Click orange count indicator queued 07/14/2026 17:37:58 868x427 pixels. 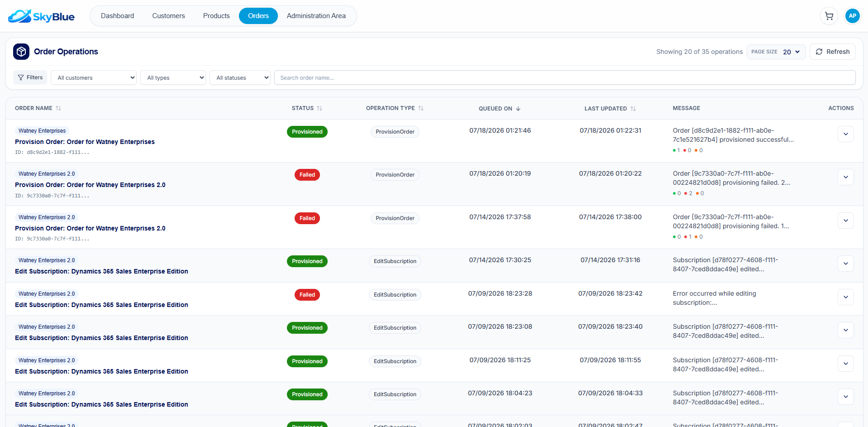pos(699,237)
